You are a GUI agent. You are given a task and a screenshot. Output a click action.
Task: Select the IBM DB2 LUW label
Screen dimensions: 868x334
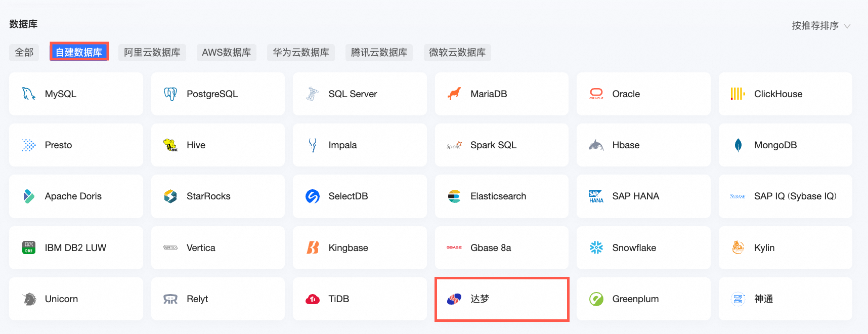tap(75, 248)
